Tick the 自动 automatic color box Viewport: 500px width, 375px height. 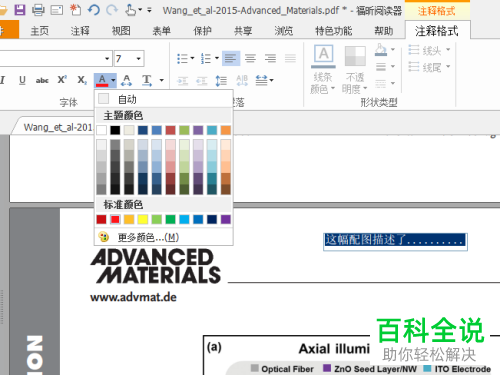[104, 99]
